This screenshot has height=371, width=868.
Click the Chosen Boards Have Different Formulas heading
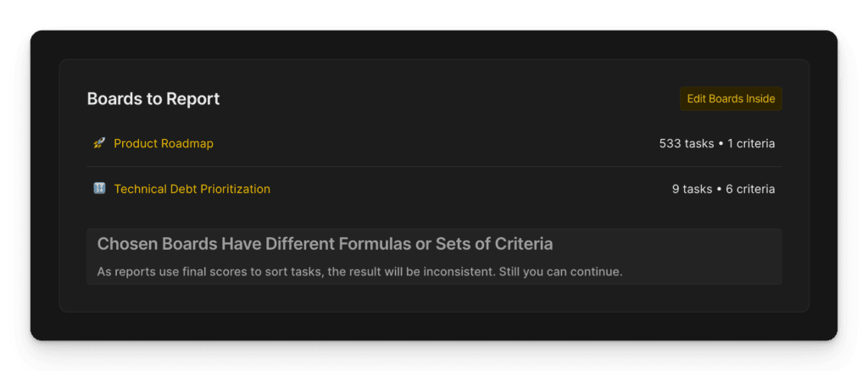[325, 244]
